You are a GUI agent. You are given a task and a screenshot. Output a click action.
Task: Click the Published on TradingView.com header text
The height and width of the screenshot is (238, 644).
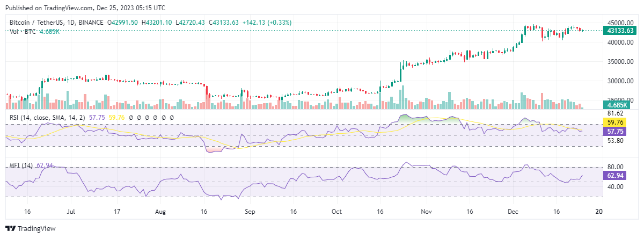pos(86,8)
